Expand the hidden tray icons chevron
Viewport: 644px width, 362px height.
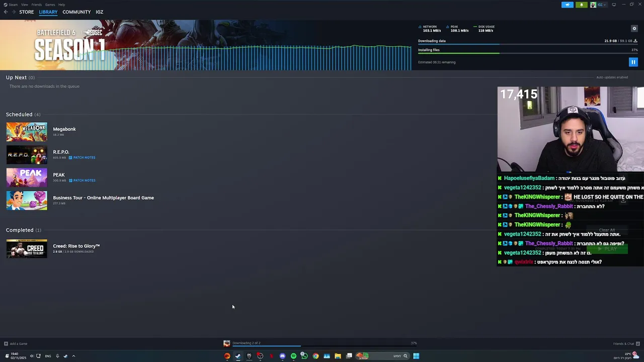pyautogui.click(x=73, y=356)
